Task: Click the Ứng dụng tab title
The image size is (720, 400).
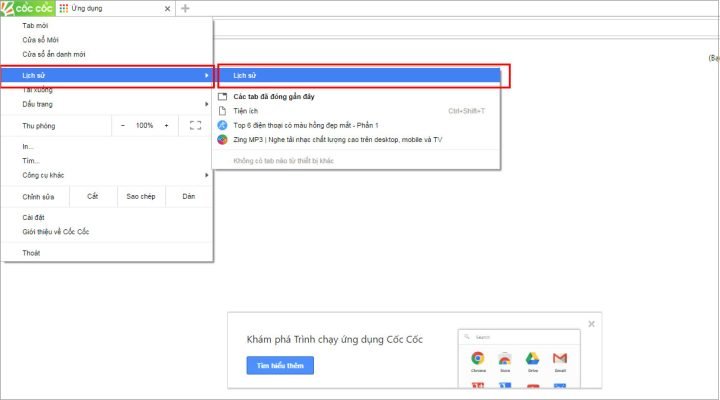Action: [x=87, y=8]
